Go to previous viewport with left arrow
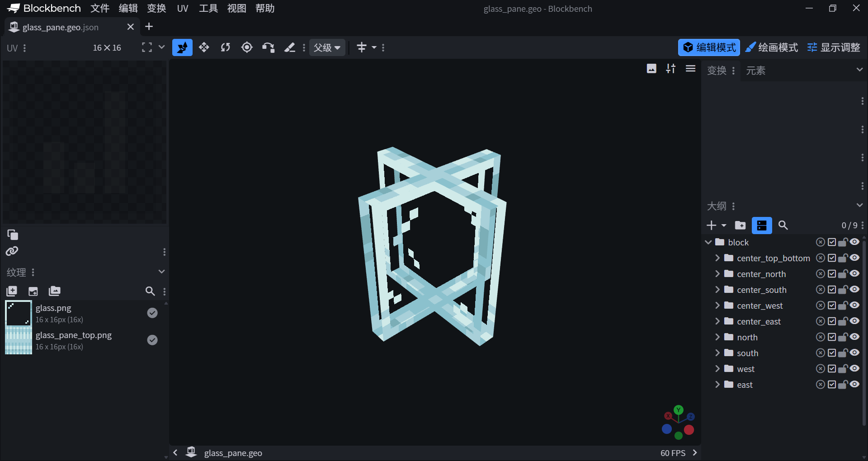The width and height of the screenshot is (868, 461). (x=175, y=452)
